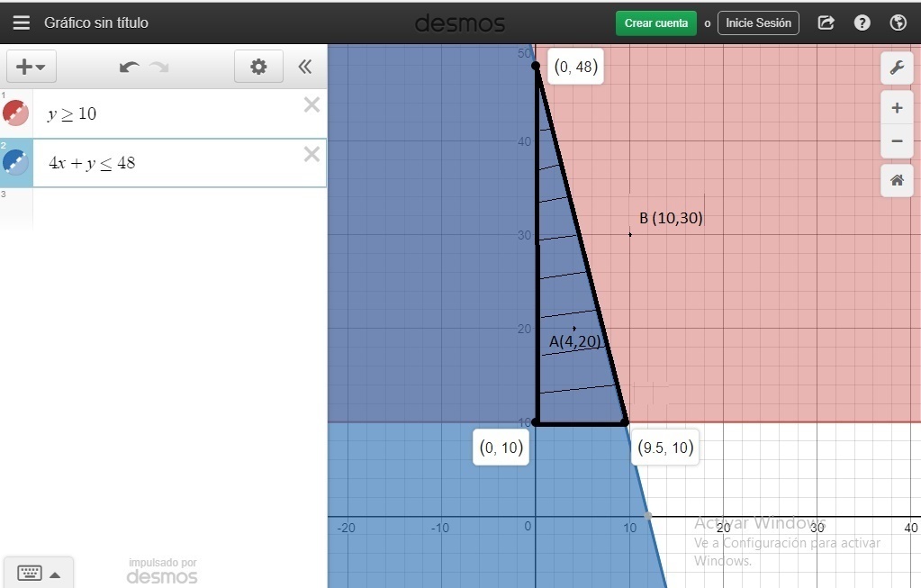The width and height of the screenshot is (921, 588).
Task: Zoom in with plus button
Action: click(897, 108)
